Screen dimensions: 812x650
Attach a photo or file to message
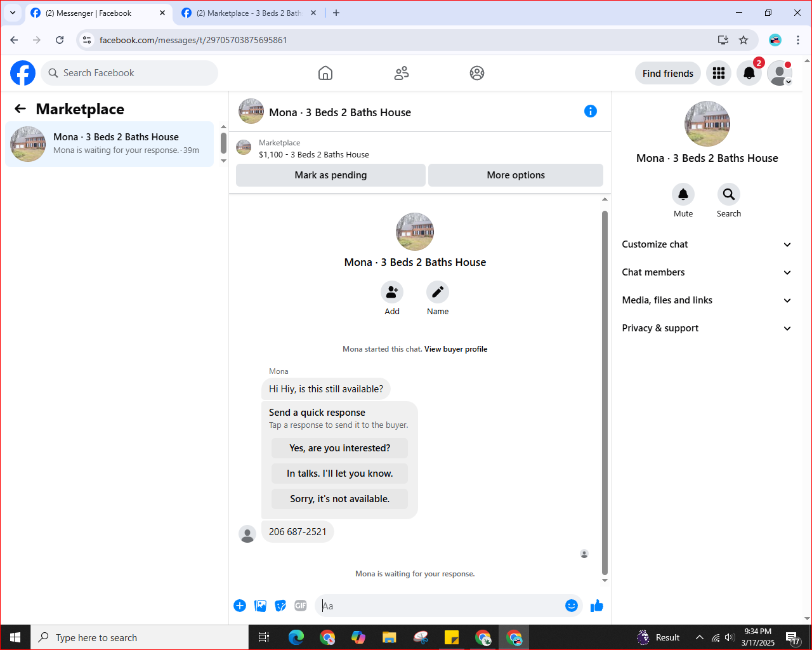click(260, 606)
